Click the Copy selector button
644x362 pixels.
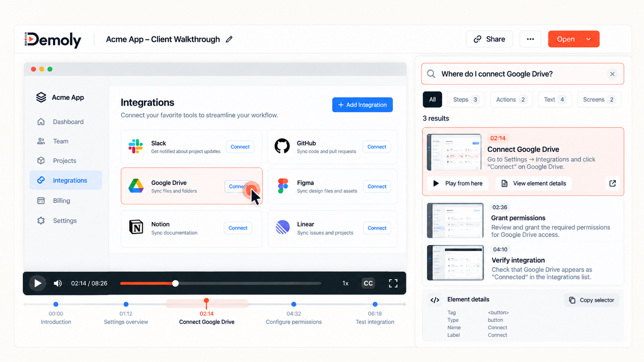coord(592,300)
